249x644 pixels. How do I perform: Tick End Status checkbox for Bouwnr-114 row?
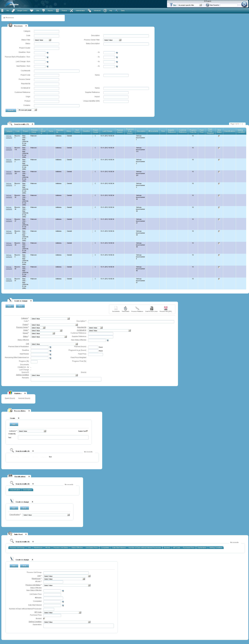point(219,148)
